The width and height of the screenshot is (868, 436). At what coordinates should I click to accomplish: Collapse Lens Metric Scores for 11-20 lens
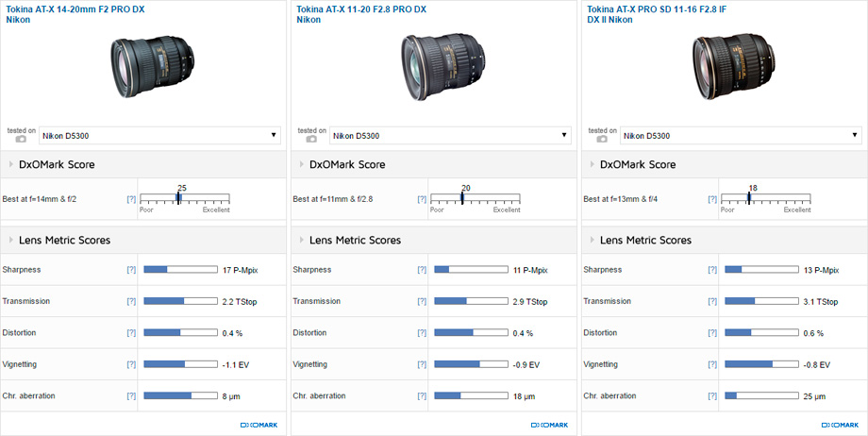coord(302,240)
